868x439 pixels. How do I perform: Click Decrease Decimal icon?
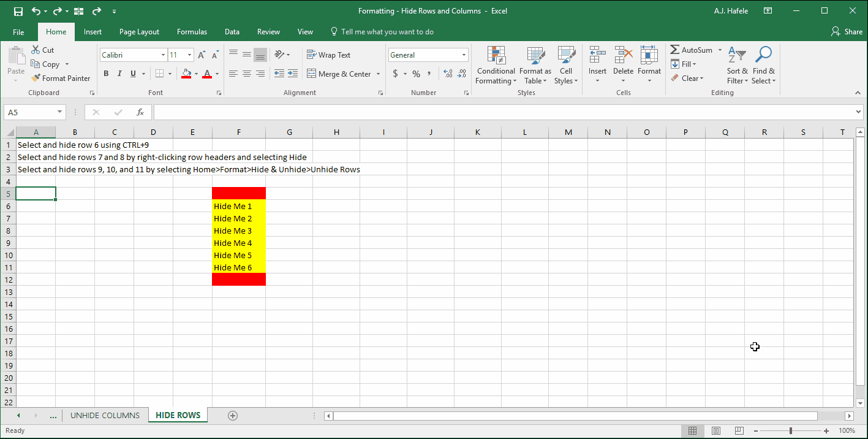coord(462,74)
